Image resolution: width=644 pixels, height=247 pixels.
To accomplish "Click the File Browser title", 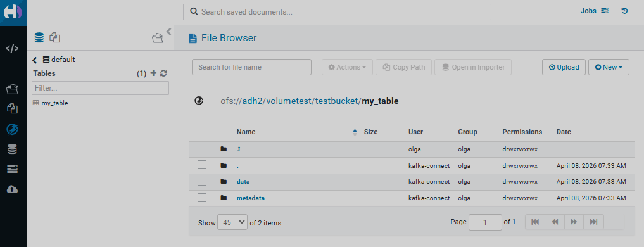I will click(x=229, y=38).
